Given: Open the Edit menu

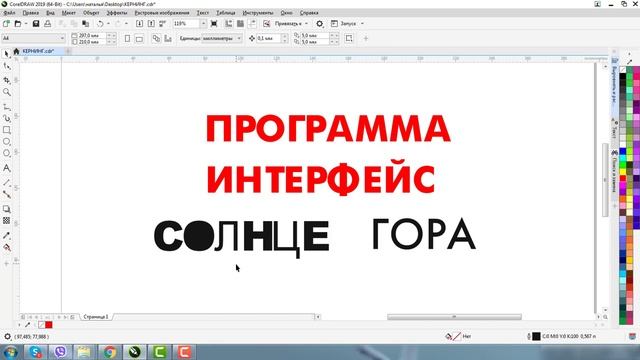Looking at the screenshot, I should [31, 13].
